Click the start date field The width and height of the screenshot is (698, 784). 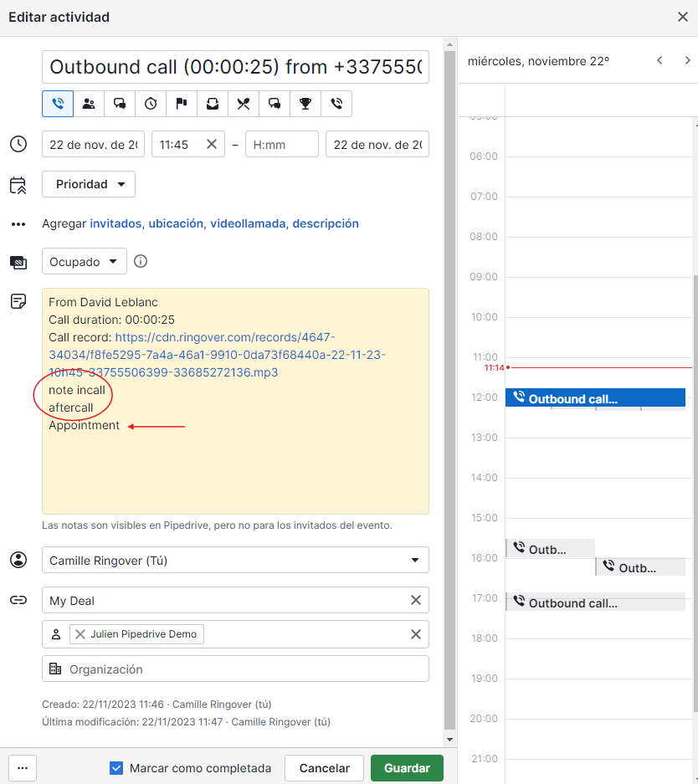pos(93,144)
